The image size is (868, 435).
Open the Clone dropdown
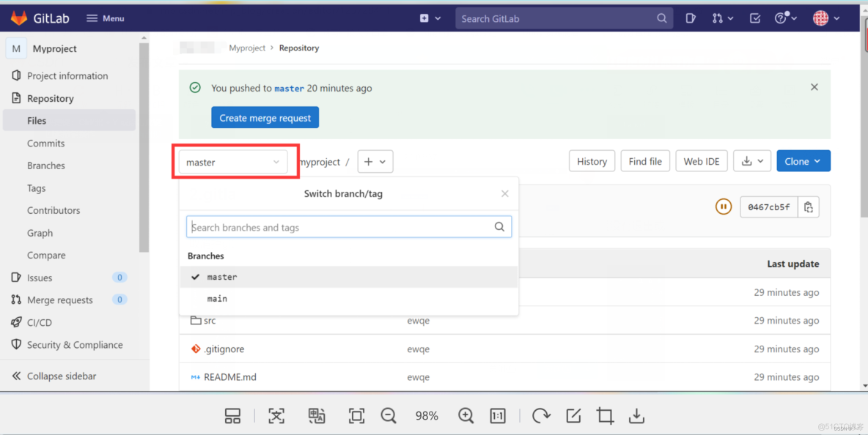(803, 161)
